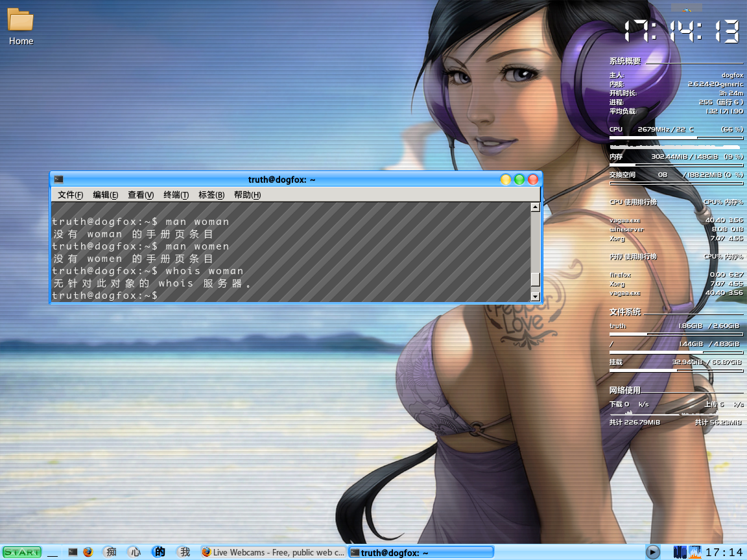Click the 'whois woman' command line in the terminal
The height and width of the screenshot is (560, 747).
tap(148, 271)
